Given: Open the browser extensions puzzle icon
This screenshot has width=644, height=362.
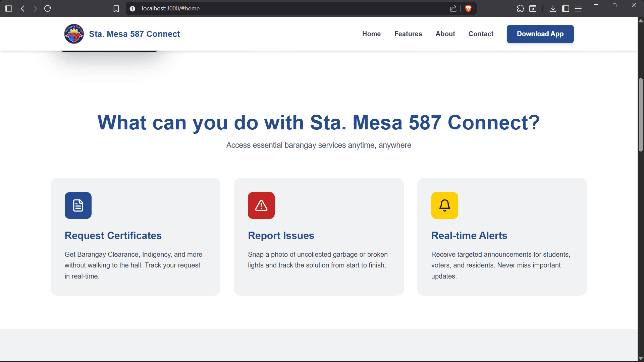Looking at the screenshot, I should (x=520, y=8).
